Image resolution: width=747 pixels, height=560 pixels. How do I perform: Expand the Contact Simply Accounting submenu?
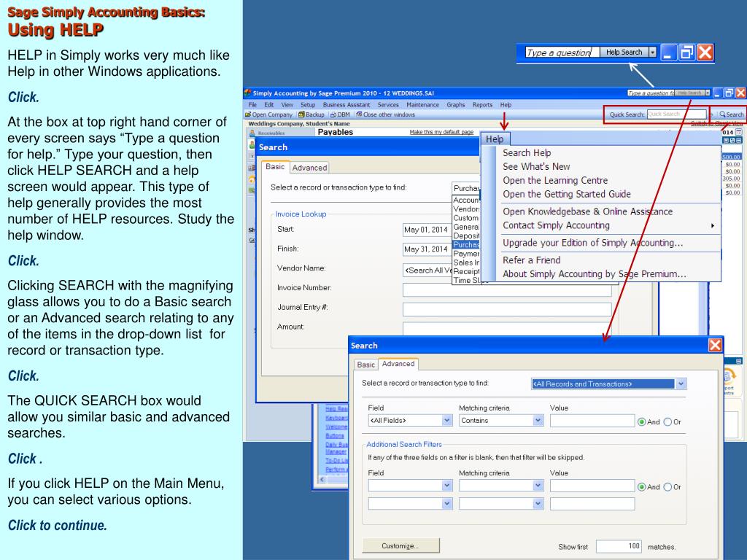coord(713,226)
